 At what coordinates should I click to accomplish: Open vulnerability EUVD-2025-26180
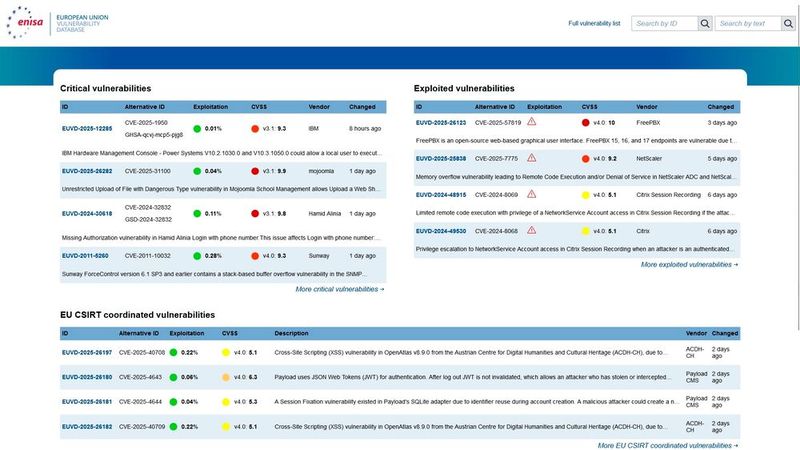point(87,377)
